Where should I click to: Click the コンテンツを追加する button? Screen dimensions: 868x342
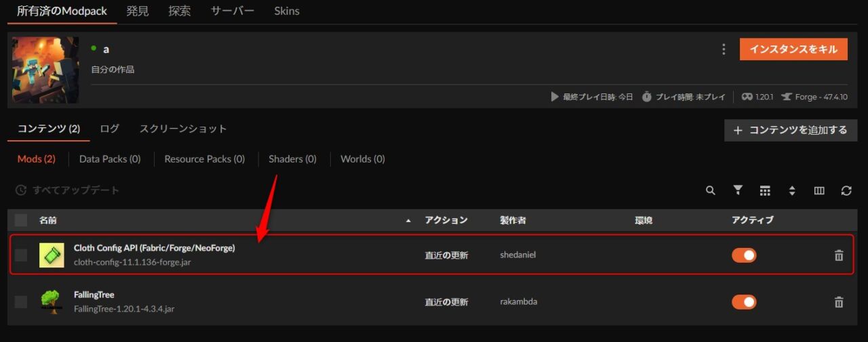[791, 130]
